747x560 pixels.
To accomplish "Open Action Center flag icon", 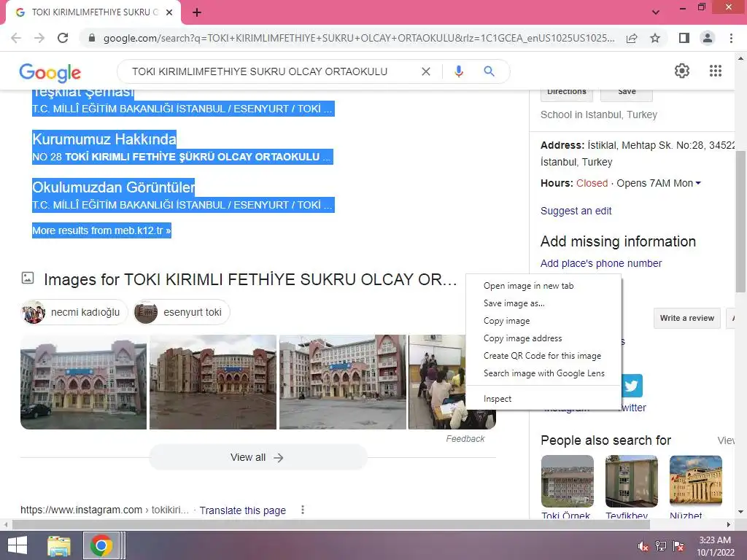I will 678,546.
